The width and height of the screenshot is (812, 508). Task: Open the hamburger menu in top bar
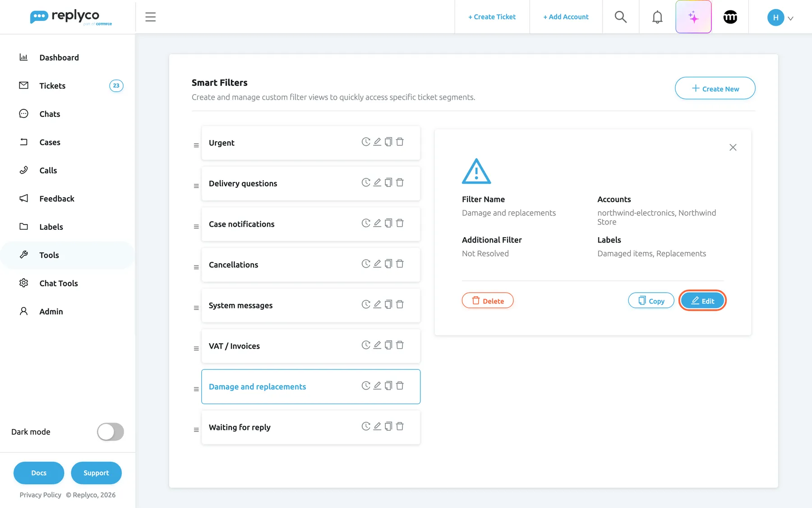pos(150,17)
